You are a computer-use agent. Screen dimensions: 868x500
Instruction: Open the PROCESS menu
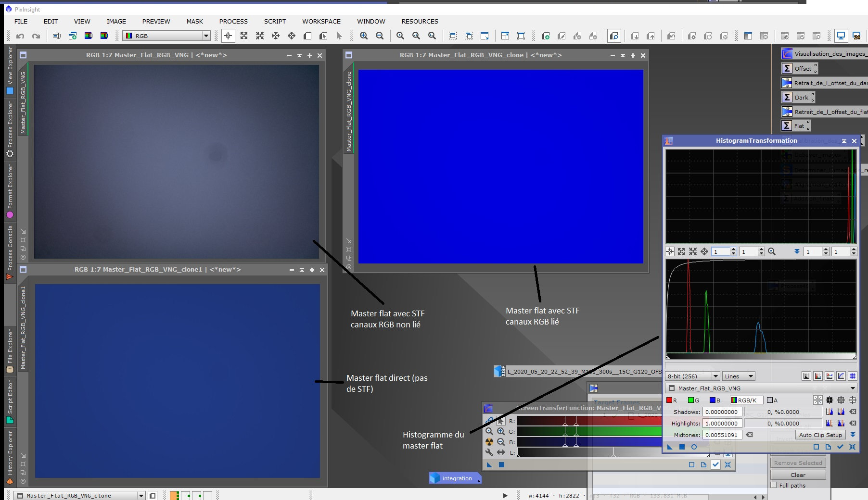click(233, 21)
